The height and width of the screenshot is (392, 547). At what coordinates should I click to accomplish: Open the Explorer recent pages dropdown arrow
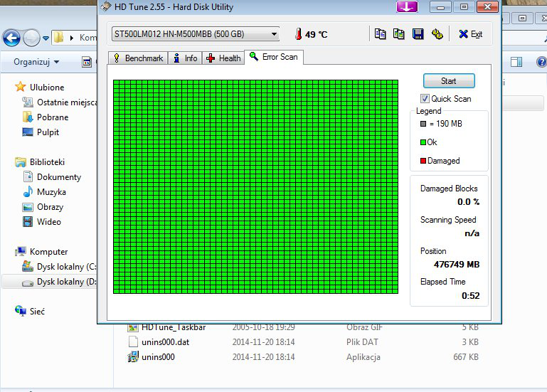pos(46,38)
